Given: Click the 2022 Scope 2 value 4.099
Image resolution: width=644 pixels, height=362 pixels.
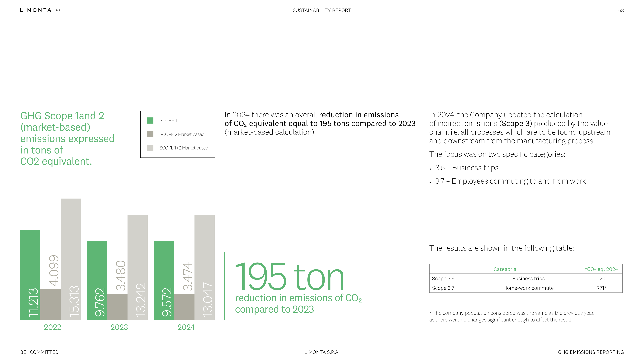Looking at the screenshot, I should tap(54, 271).
